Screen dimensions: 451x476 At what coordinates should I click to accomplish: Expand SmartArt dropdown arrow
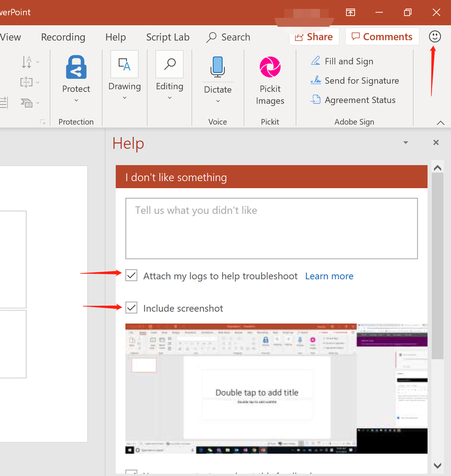tap(38, 103)
